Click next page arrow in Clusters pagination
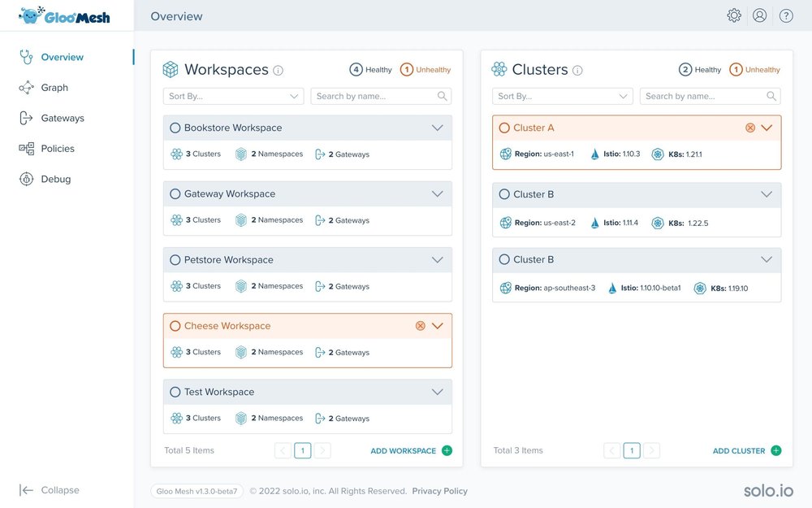This screenshot has width=812, height=508. (651, 450)
